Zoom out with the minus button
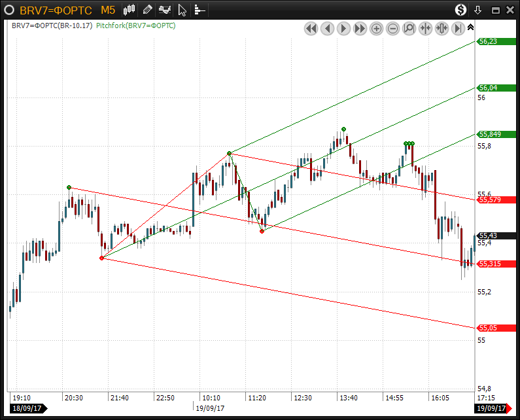Viewport: 520px width, 420px height. [393, 28]
